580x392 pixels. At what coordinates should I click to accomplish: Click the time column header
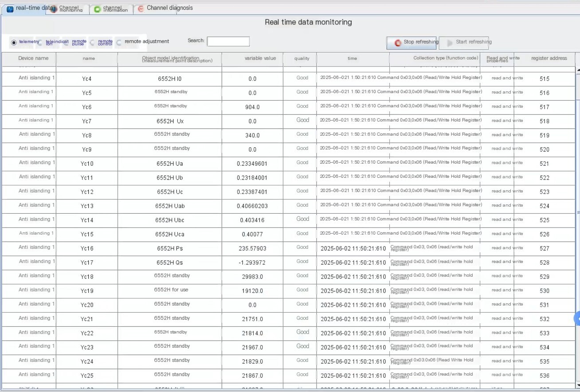point(353,59)
